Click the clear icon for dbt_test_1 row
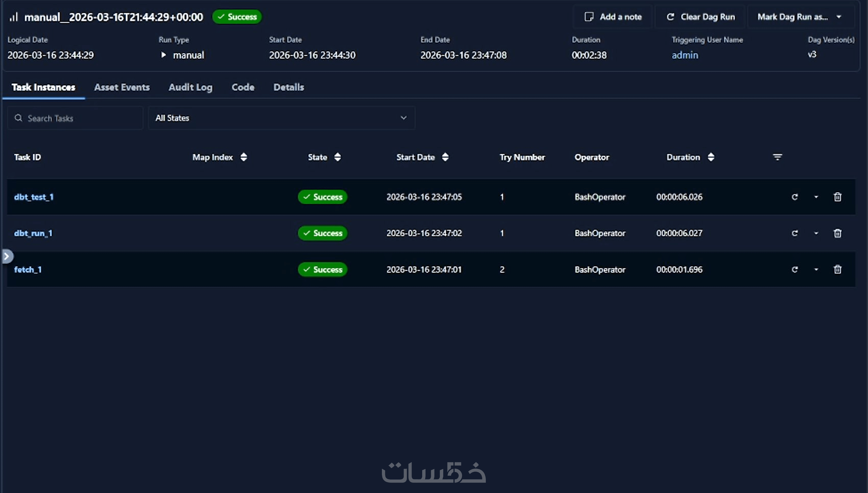 [795, 197]
